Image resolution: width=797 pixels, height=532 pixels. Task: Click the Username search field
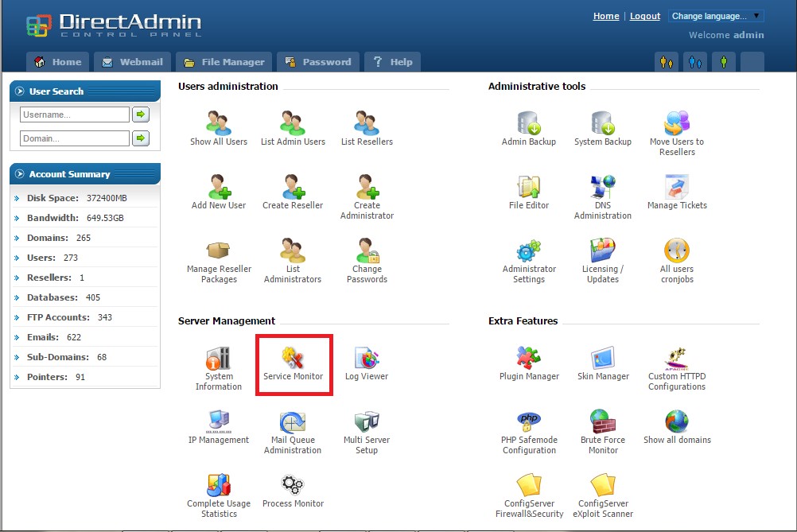tap(75, 115)
